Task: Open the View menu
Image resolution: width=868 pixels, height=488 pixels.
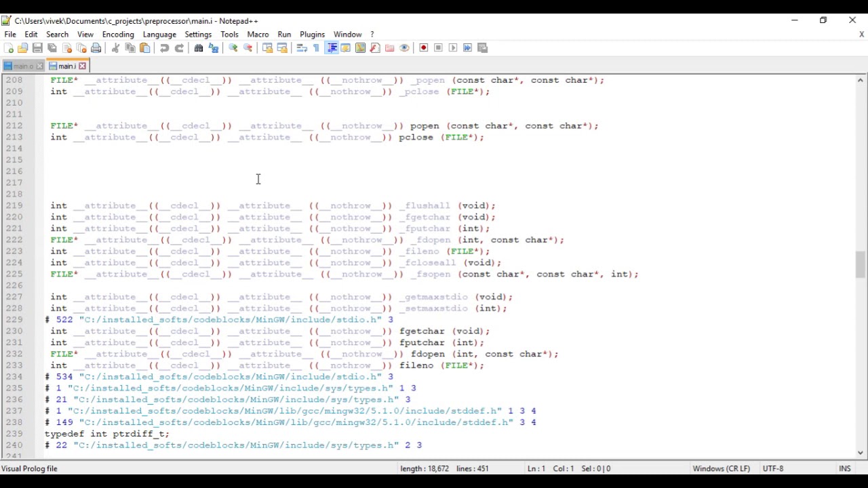Action: click(85, 35)
